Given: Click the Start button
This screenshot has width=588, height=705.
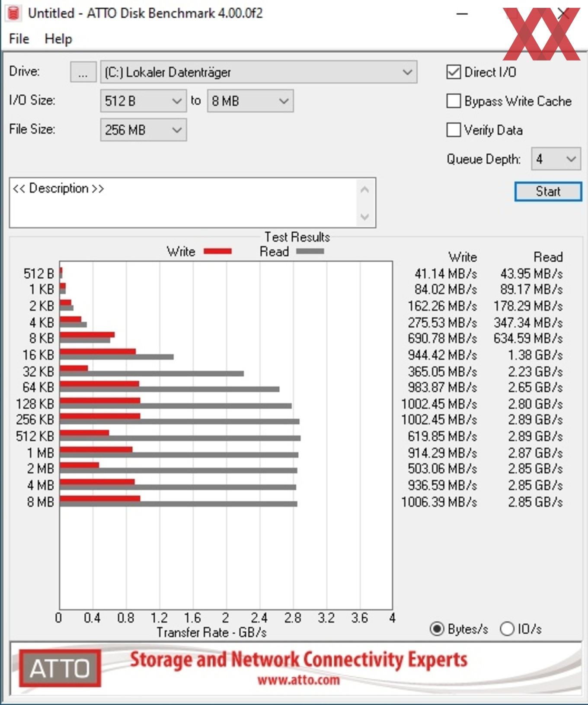Looking at the screenshot, I should tap(548, 191).
